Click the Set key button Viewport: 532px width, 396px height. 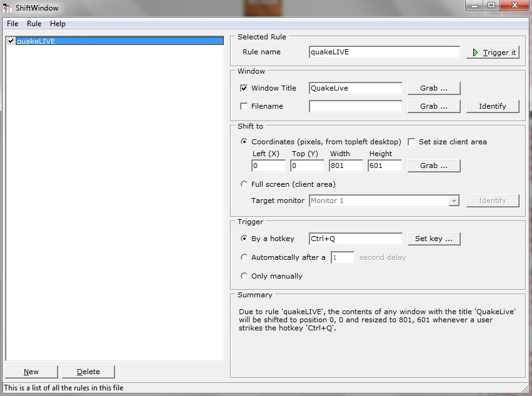coord(434,239)
